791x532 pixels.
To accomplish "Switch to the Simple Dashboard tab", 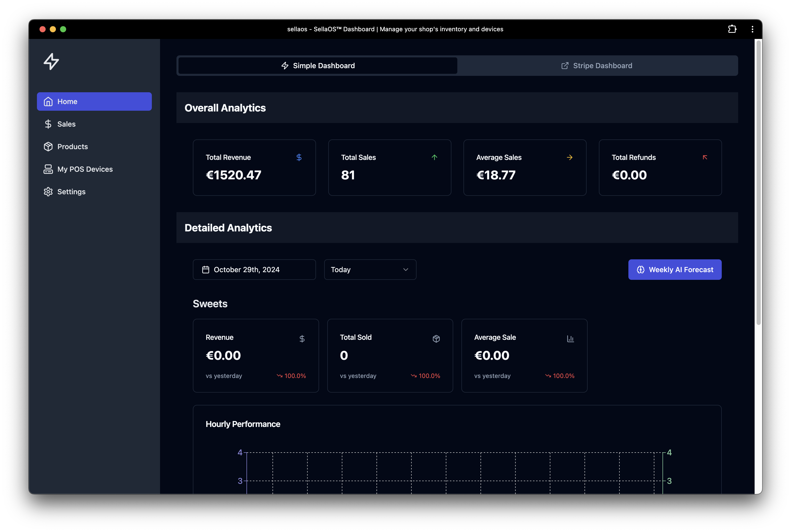I will coord(318,66).
